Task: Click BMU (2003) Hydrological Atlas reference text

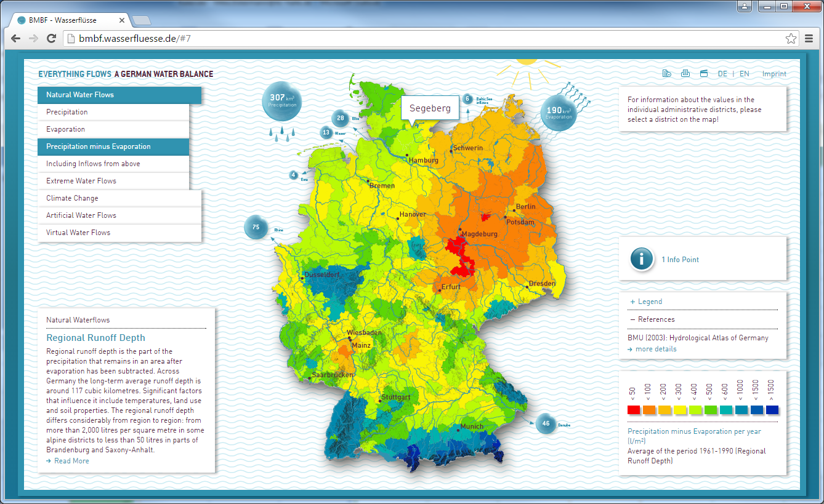Action: (698, 338)
